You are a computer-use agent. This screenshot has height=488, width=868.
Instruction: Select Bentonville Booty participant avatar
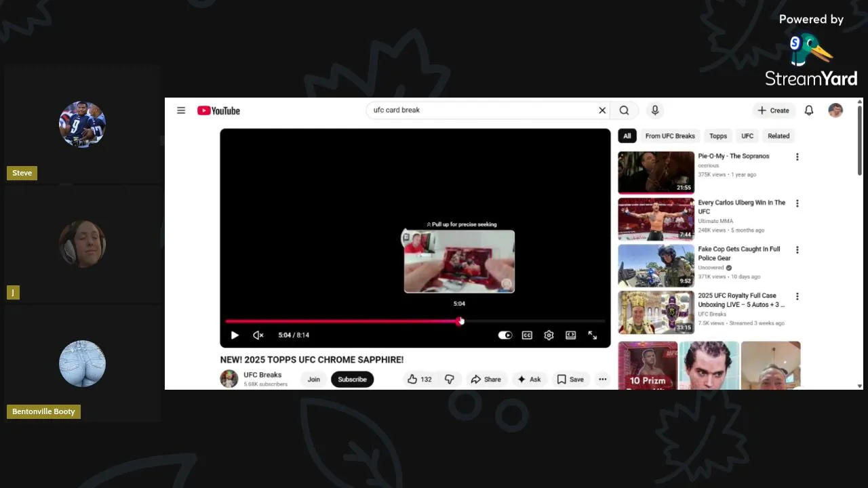[82, 363]
